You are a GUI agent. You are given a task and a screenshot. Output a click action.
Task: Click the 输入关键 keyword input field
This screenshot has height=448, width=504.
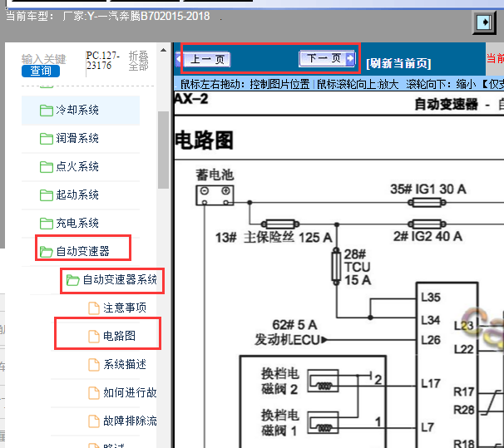click(x=44, y=59)
